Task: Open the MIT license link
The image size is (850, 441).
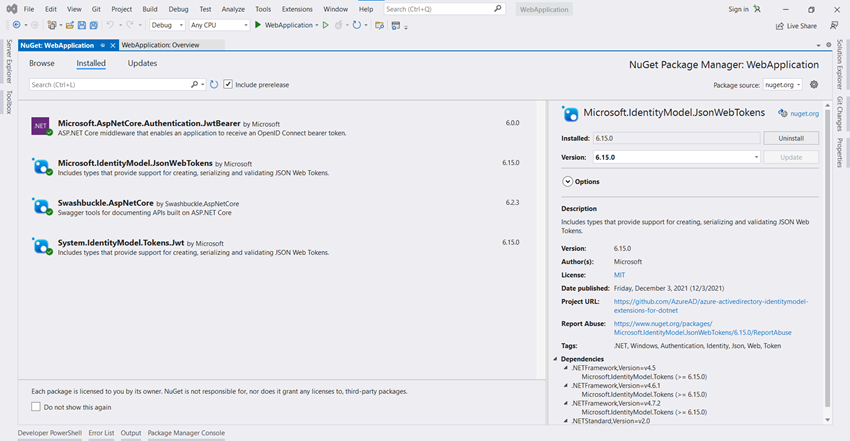Action: [619, 275]
